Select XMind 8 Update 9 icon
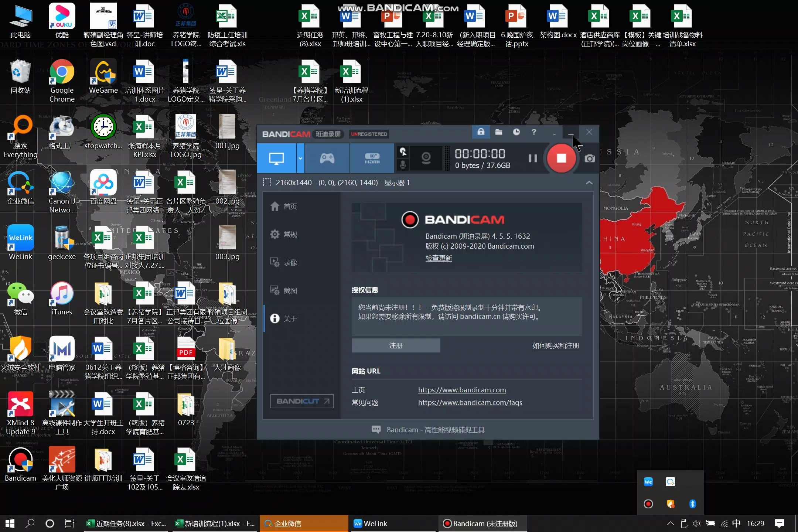The height and width of the screenshot is (532, 798). coord(21,414)
